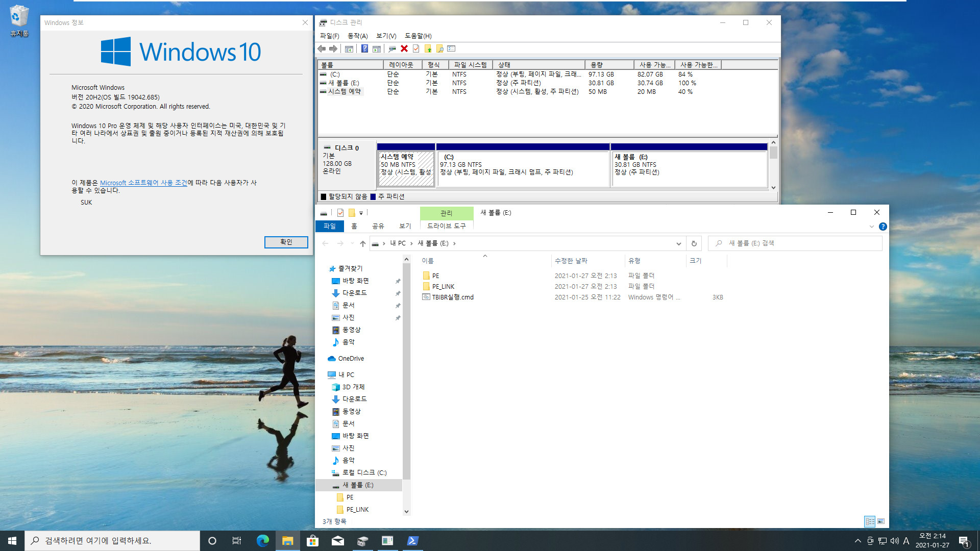Click the 용량 column header in Disk Management
Image resolution: width=980 pixels, height=551 pixels.
(x=610, y=65)
